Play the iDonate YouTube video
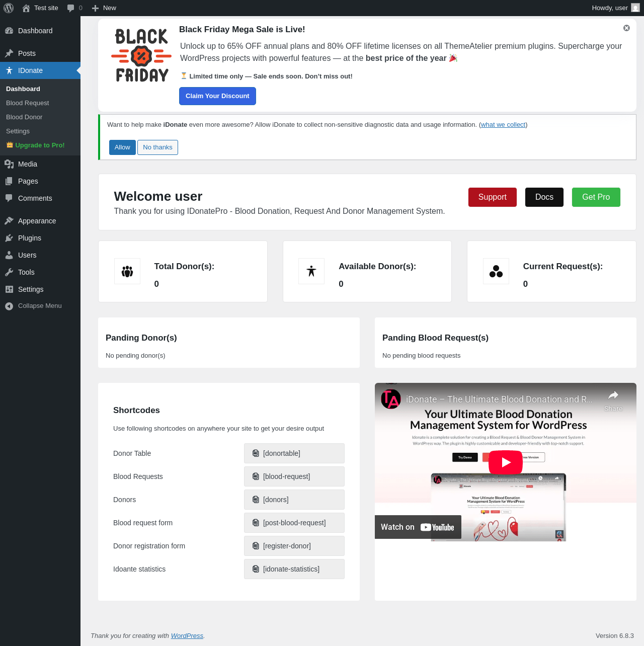This screenshot has height=646, width=644. click(506, 462)
